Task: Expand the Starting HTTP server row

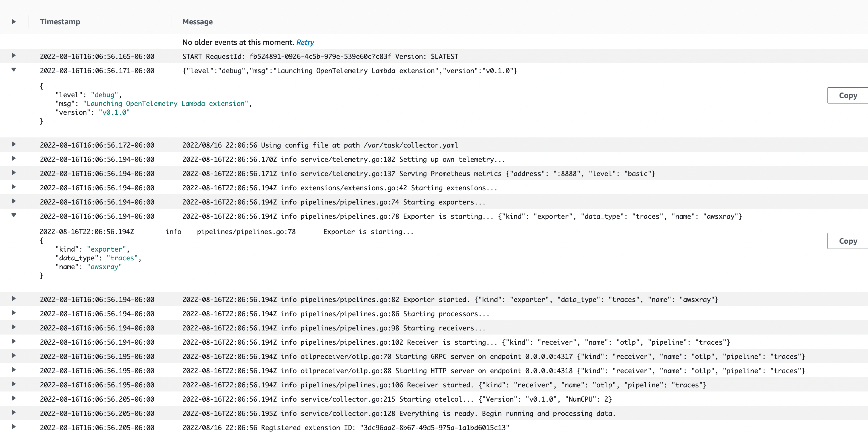Action: pos(13,370)
